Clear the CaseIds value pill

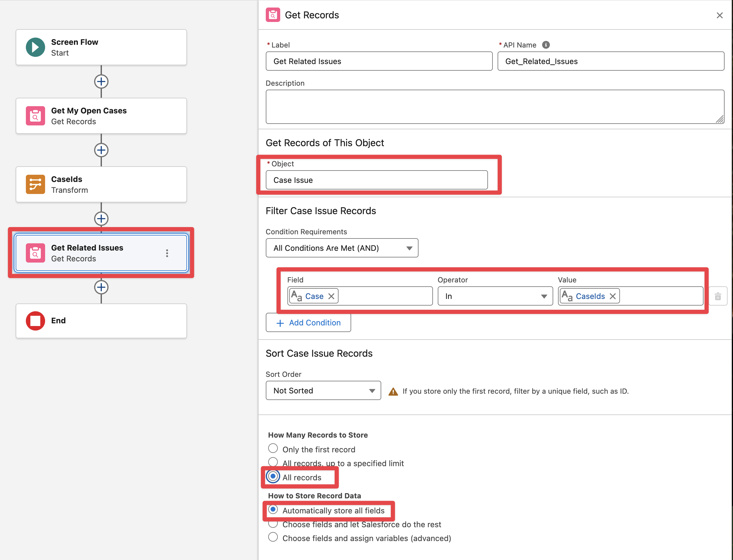click(x=612, y=296)
